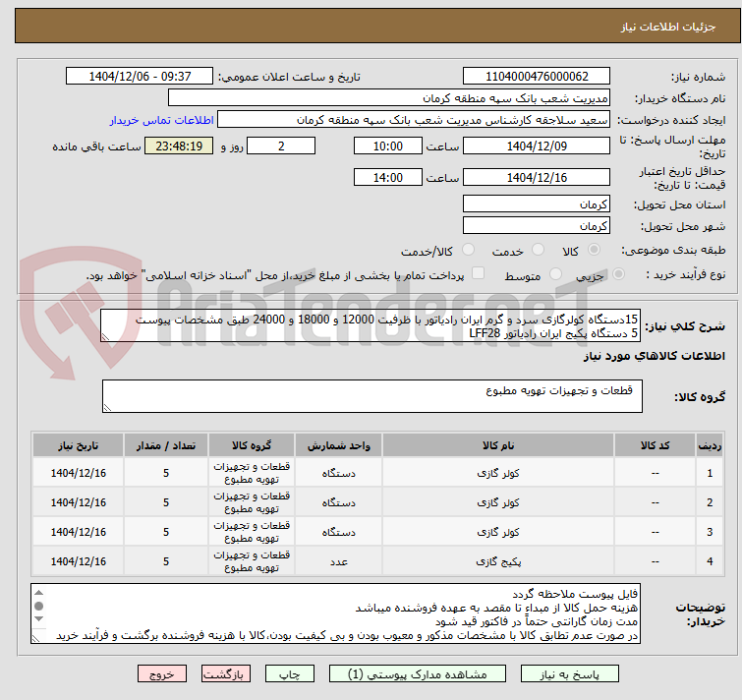
Task: Click the تعداد / مقدار column header
Action: coord(166,445)
